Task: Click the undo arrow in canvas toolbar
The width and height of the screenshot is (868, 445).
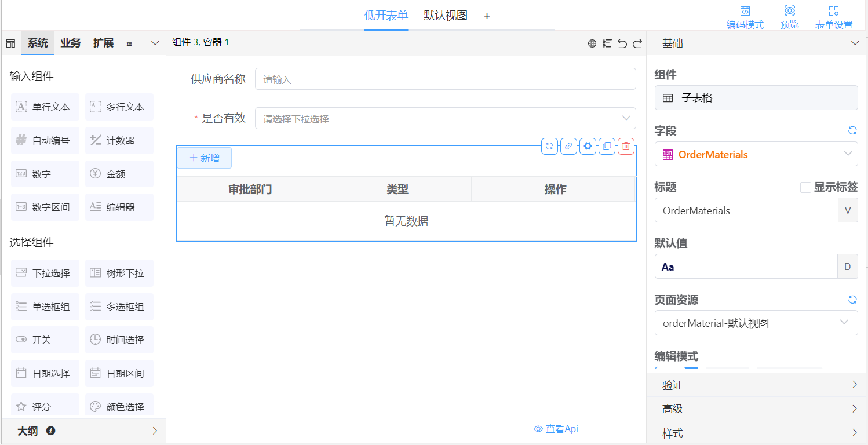Action: [x=622, y=43]
